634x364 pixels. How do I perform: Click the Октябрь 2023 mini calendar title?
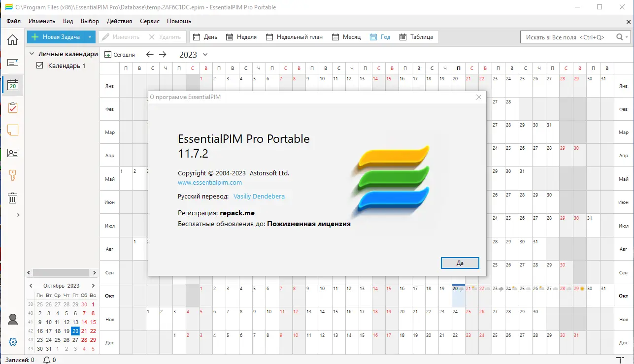pyautogui.click(x=62, y=286)
